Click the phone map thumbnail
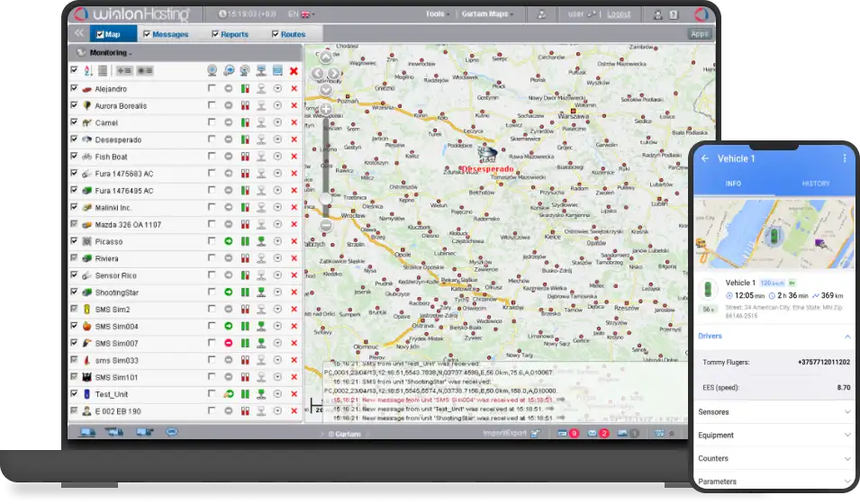Screen dimensions: 860x504 tap(774, 234)
